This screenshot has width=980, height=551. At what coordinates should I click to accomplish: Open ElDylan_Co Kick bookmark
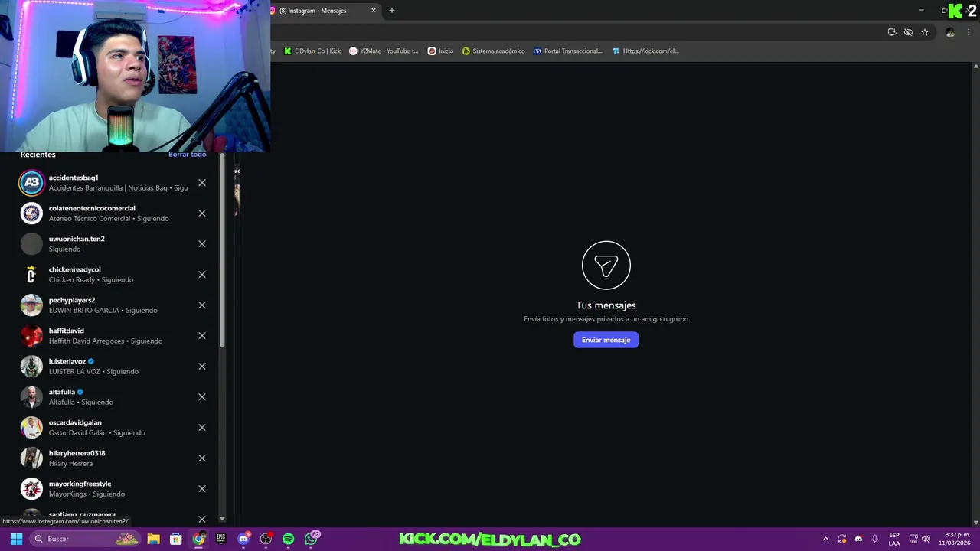point(312,51)
